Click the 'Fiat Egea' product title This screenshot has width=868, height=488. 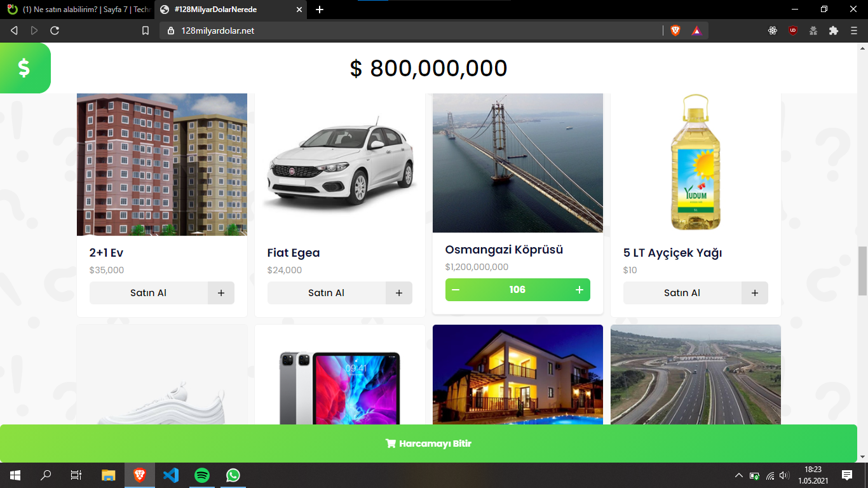[294, 253]
